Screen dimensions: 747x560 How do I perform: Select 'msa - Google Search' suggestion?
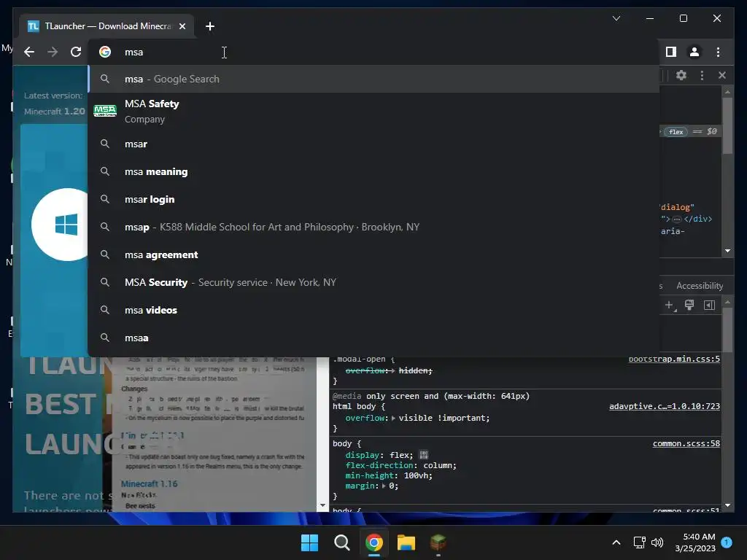(374, 79)
